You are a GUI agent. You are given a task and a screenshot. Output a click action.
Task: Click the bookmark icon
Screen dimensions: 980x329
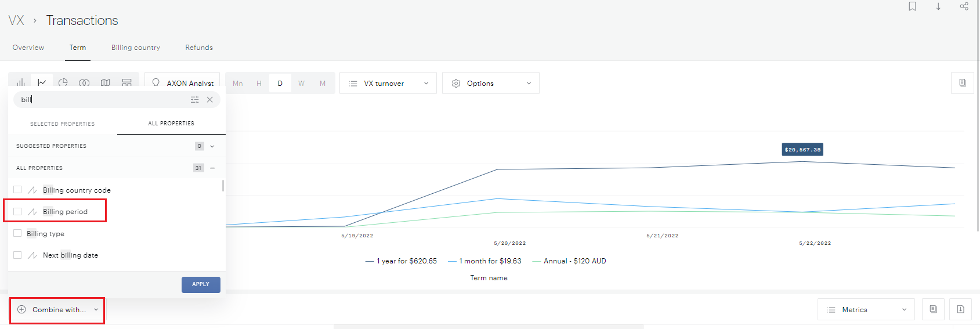[913, 6]
